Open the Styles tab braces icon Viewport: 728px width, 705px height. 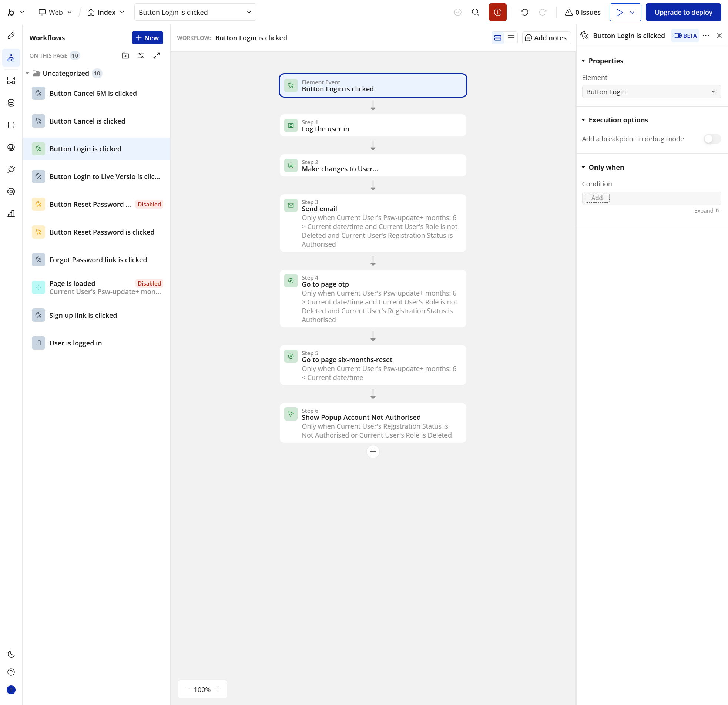[11, 125]
